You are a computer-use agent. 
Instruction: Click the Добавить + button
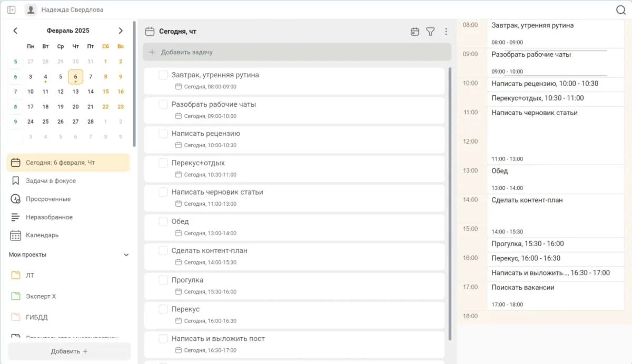click(x=69, y=351)
